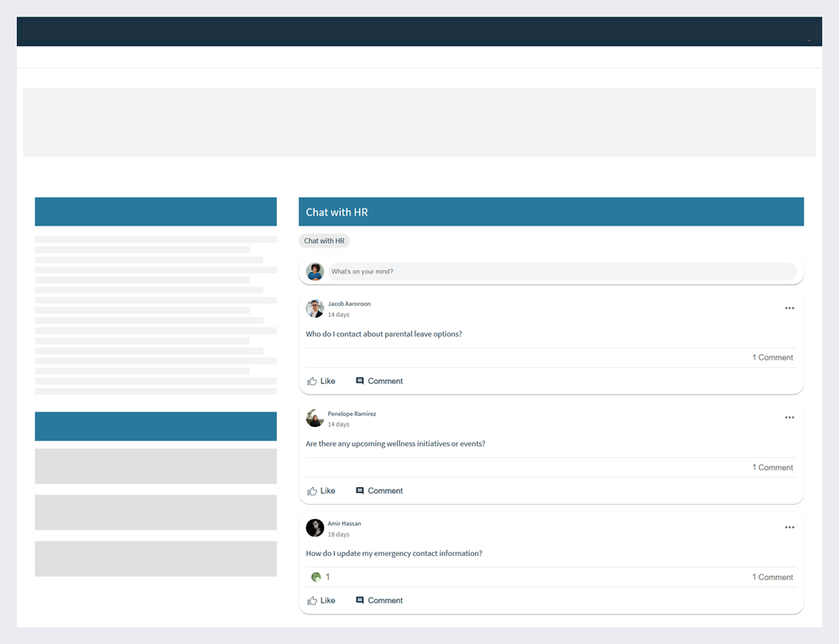Click the What's on your mind input field
839x644 pixels.
[x=562, y=271]
